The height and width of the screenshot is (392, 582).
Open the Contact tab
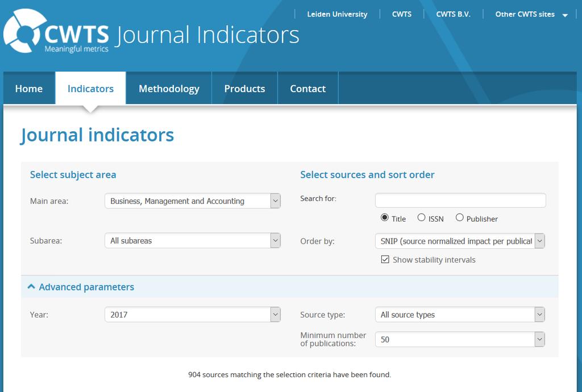point(307,88)
